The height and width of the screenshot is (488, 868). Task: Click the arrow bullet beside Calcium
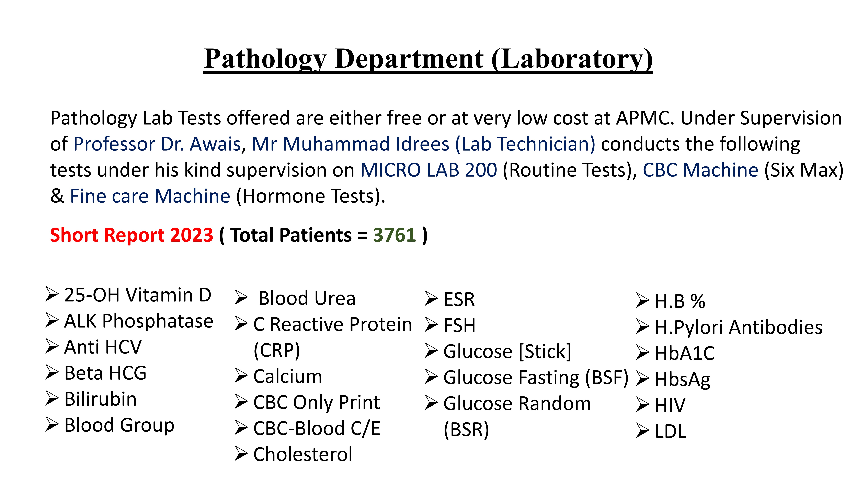[241, 376]
